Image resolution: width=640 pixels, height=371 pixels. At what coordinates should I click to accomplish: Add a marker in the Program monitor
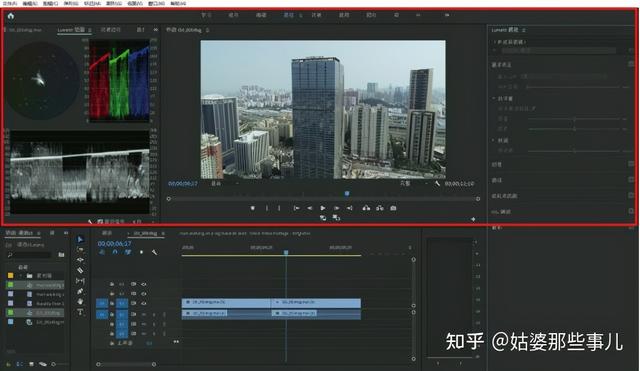(253, 208)
